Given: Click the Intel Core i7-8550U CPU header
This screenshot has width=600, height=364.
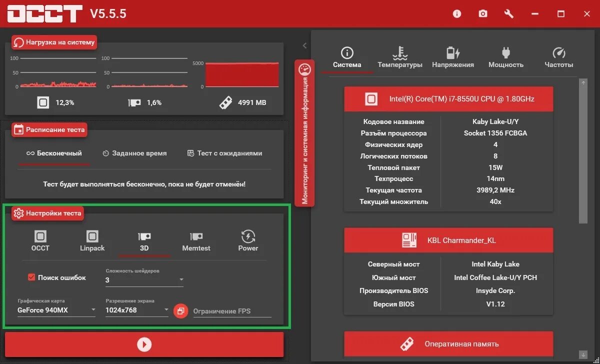Looking at the screenshot, I should tap(449, 99).
